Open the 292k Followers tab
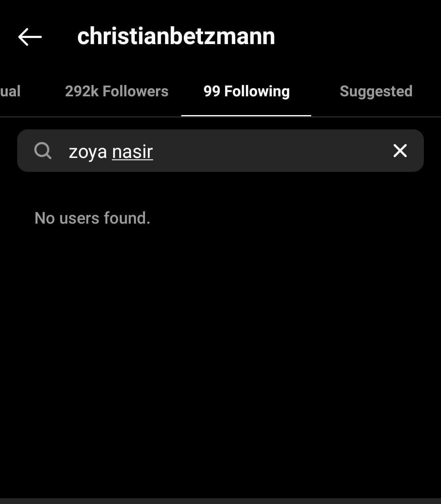The image size is (441, 504). click(x=116, y=91)
